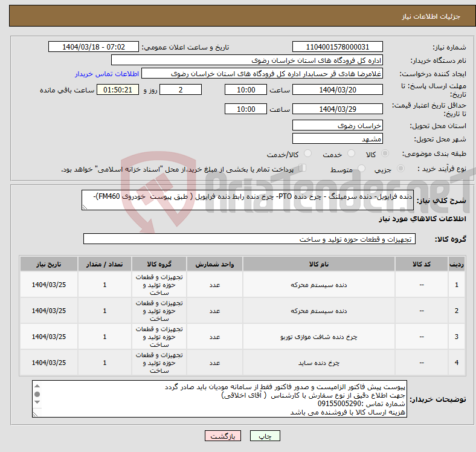Click the نام کالا column header
476x452 pixels.
319,264
